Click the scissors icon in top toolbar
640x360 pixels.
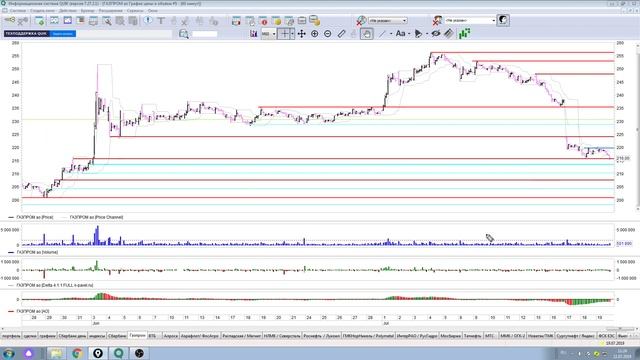coord(185,20)
